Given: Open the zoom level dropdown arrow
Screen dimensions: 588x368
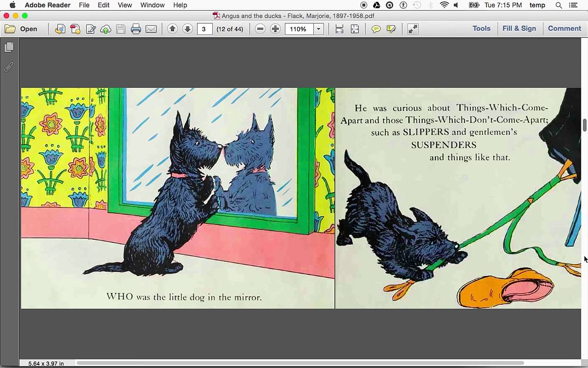Looking at the screenshot, I should (318, 29).
